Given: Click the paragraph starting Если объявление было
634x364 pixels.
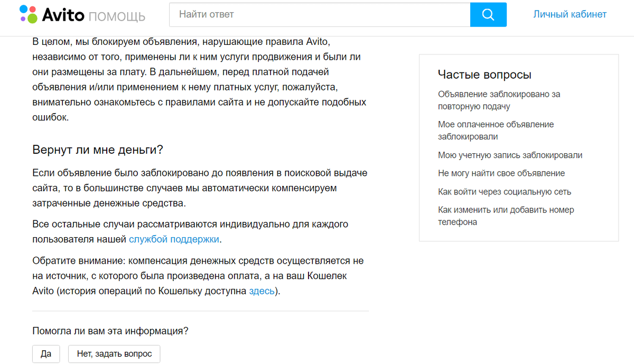Looking at the screenshot, I should tap(200, 188).
